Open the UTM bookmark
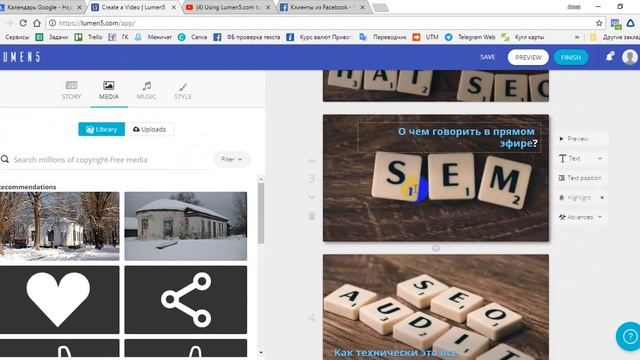The height and width of the screenshot is (360, 640). coord(426,37)
